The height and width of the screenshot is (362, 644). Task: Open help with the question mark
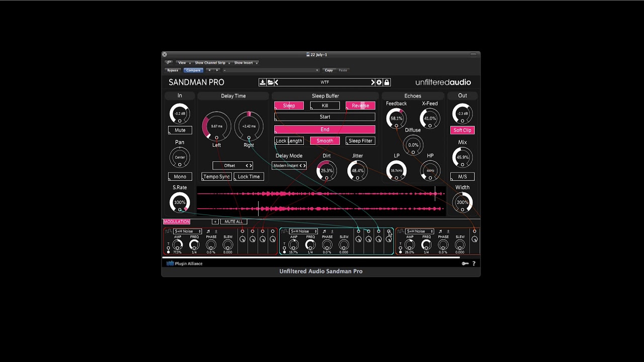pos(473,263)
